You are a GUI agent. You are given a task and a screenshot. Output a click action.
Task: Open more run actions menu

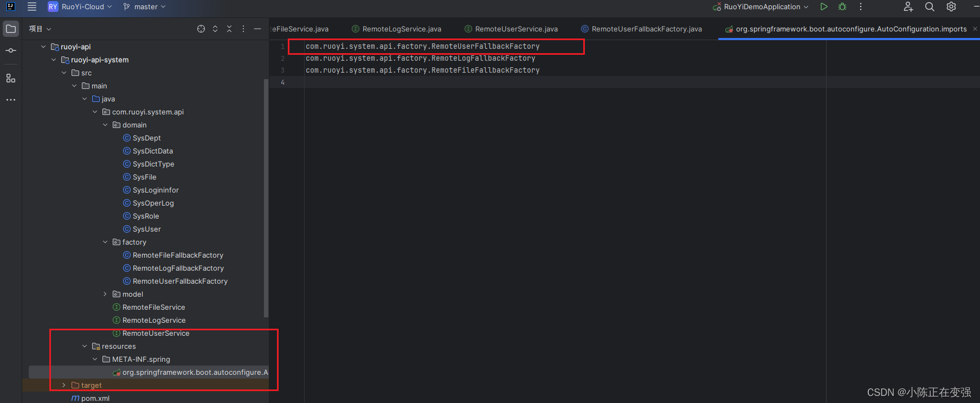click(x=861, y=7)
